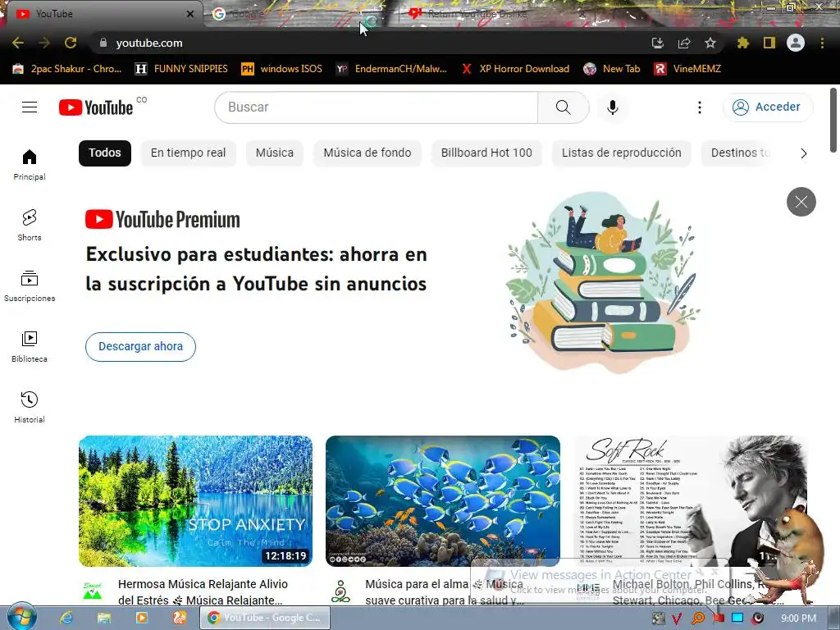Reload the page with refresh icon
840x630 pixels.
71,43
